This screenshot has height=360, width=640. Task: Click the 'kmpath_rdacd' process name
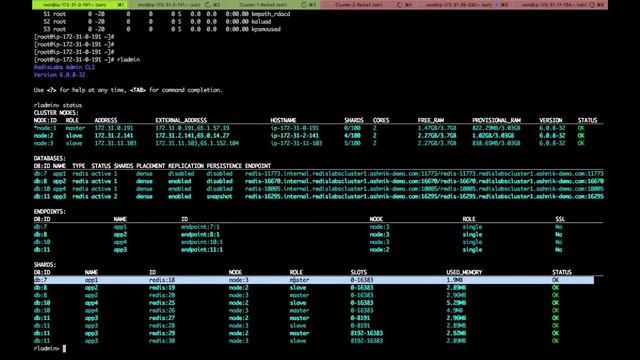(x=271, y=14)
